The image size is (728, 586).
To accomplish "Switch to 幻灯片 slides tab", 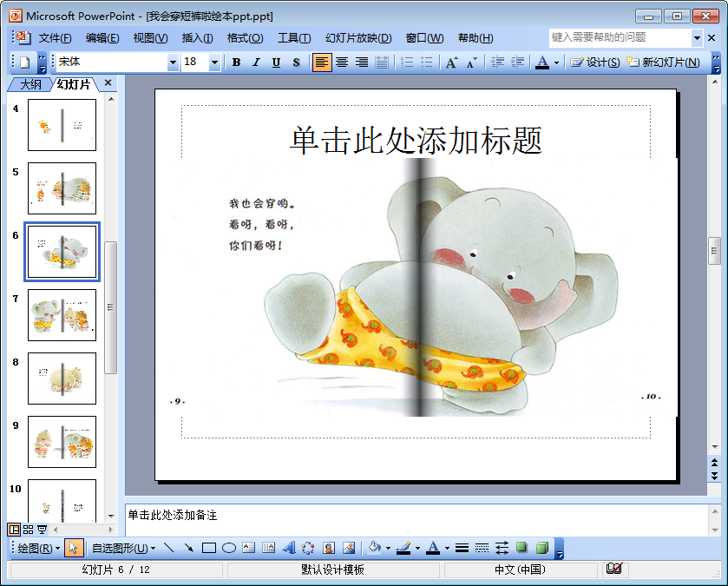I will pyautogui.click(x=74, y=84).
